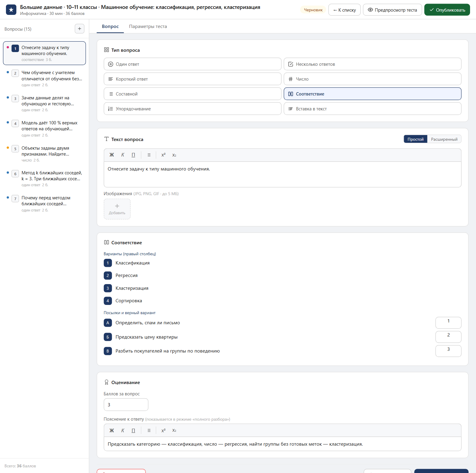Open question 5 Объекты заданы двумя признаками
The image size is (476, 473).
pos(44,154)
